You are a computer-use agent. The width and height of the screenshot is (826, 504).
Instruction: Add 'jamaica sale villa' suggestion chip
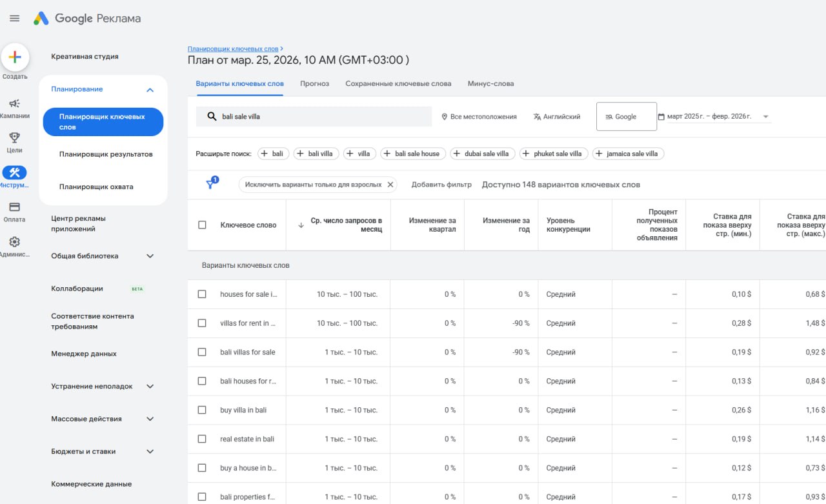click(628, 154)
